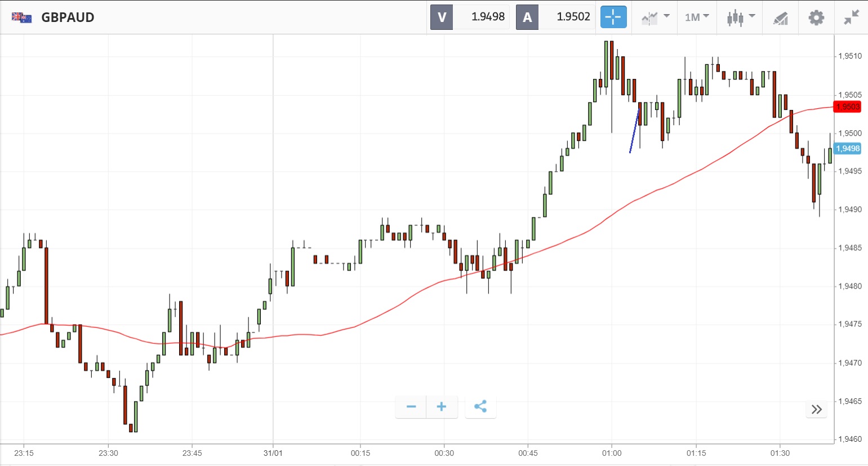Open the compare chart dropdown
The width and height of the screenshot is (868, 466).
655,17
